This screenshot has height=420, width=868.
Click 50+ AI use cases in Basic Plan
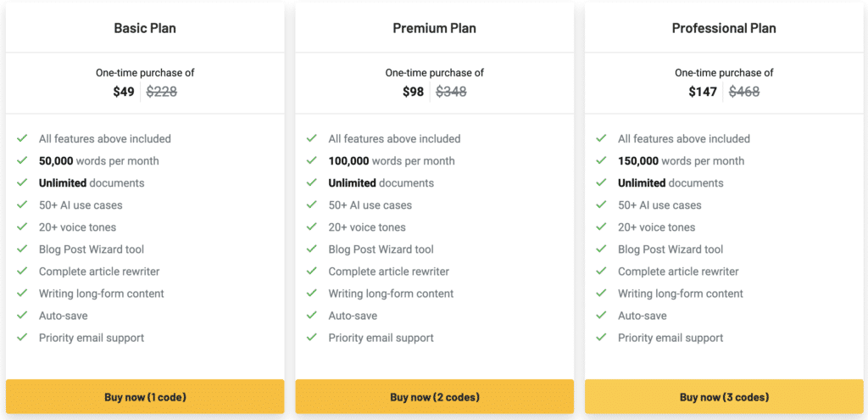[x=81, y=205]
